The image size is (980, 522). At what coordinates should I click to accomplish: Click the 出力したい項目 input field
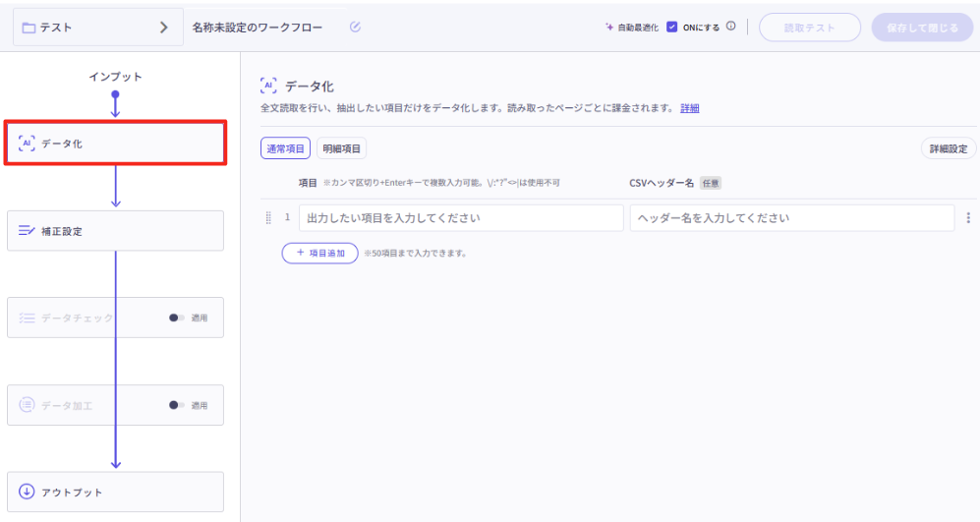point(461,218)
